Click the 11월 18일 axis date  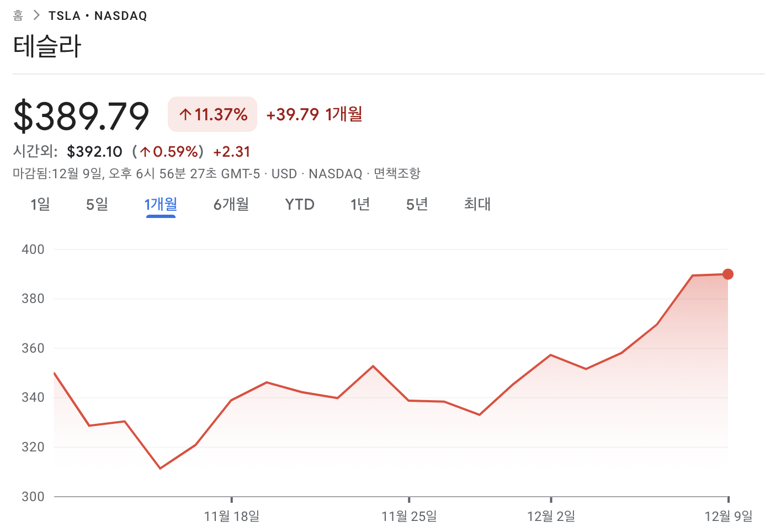(232, 517)
